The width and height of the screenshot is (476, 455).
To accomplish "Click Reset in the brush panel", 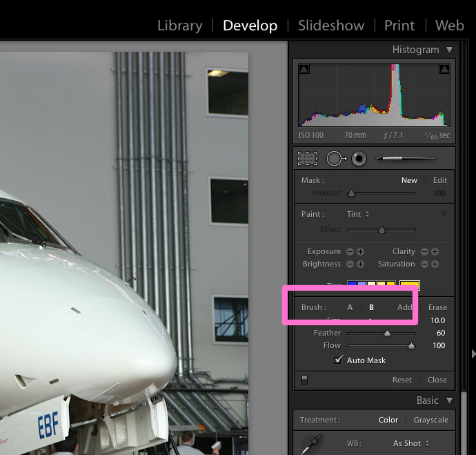I will [x=402, y=380].
